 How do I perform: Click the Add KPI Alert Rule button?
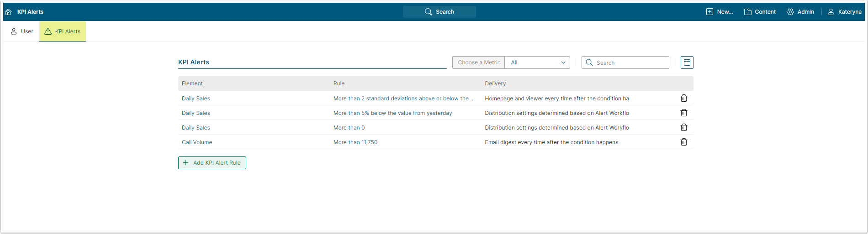point(212,163)
